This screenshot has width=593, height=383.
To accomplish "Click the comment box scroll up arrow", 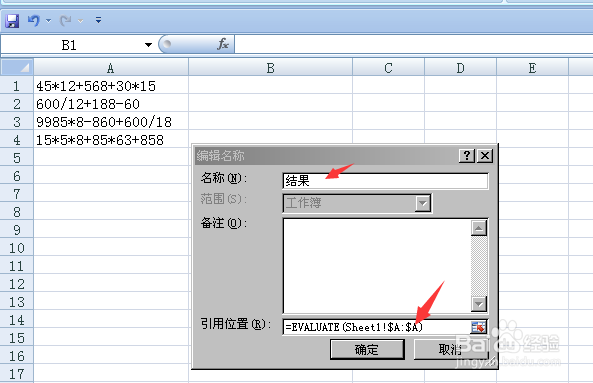I will click(479, 228).
